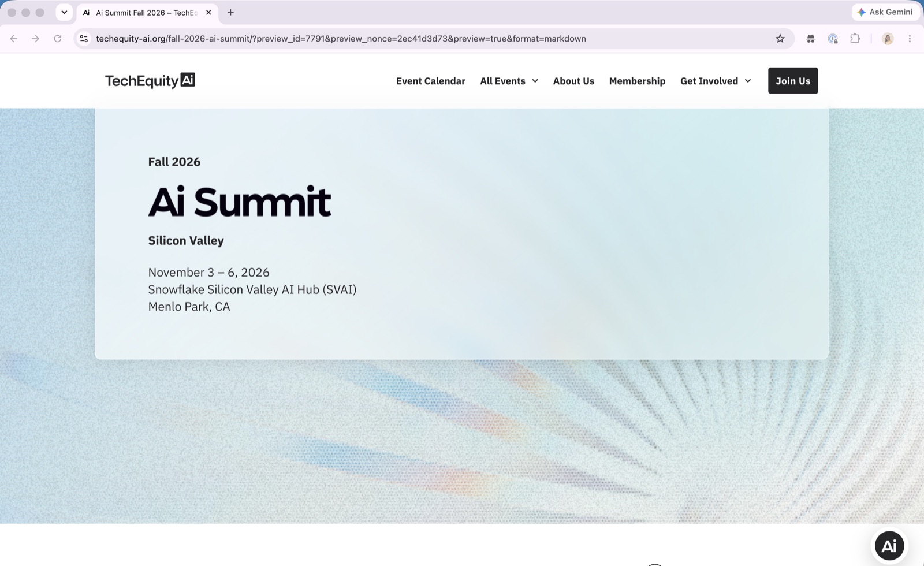This screenshot has height=566, width=924.
Task: Open the Extensions puzzle icon
Action: [855, 39]
